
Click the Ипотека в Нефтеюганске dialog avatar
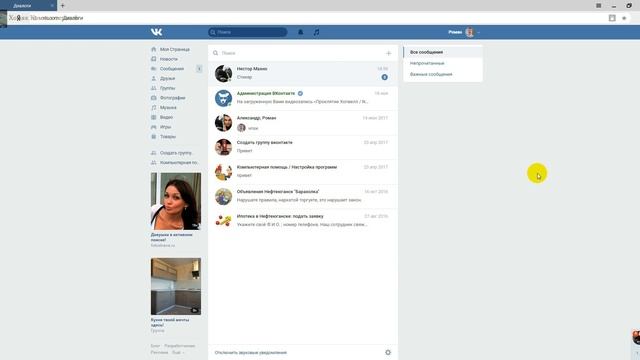point(223,221)
